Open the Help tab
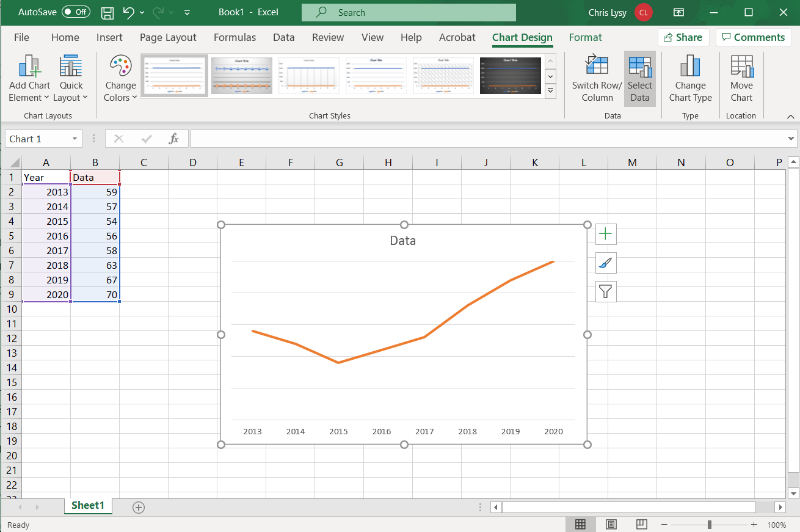The width and height of the screenshot is (800, 532). pyautogui.click(x=411, y=37)
